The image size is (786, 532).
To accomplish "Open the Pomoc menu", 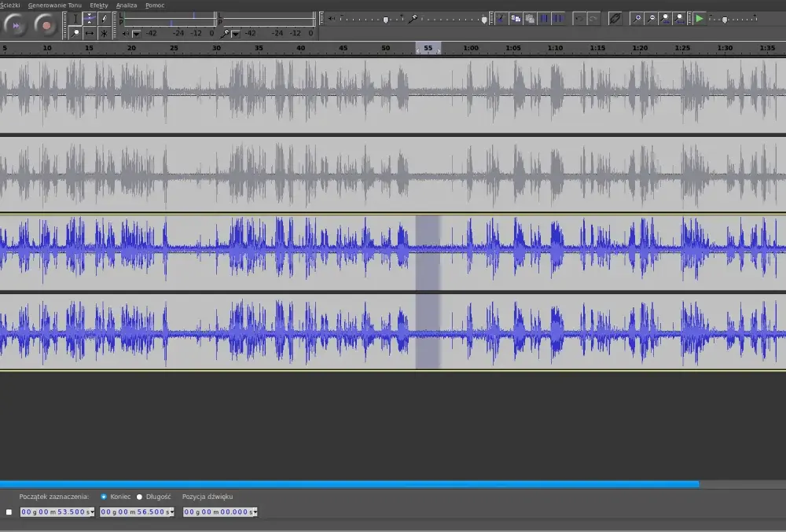I will pyautogui.click(x=155, y=5).
